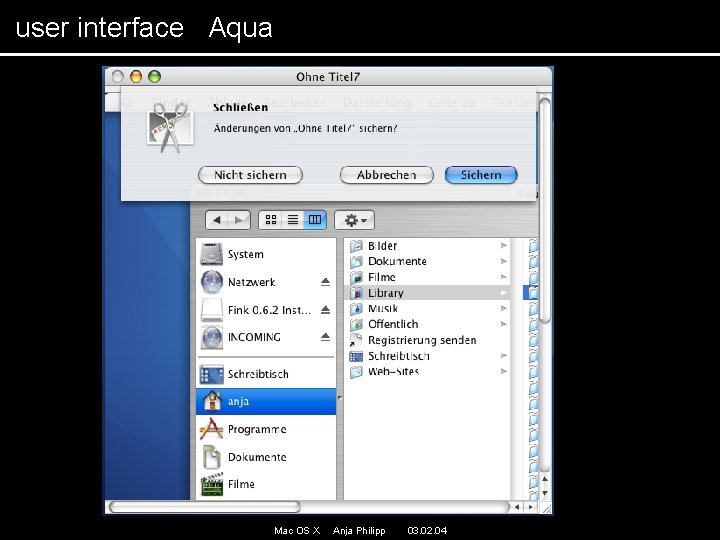Click the horizontal scroll left arrow
720x540 pixels.
pyautogui.click(x=518, y=507)
